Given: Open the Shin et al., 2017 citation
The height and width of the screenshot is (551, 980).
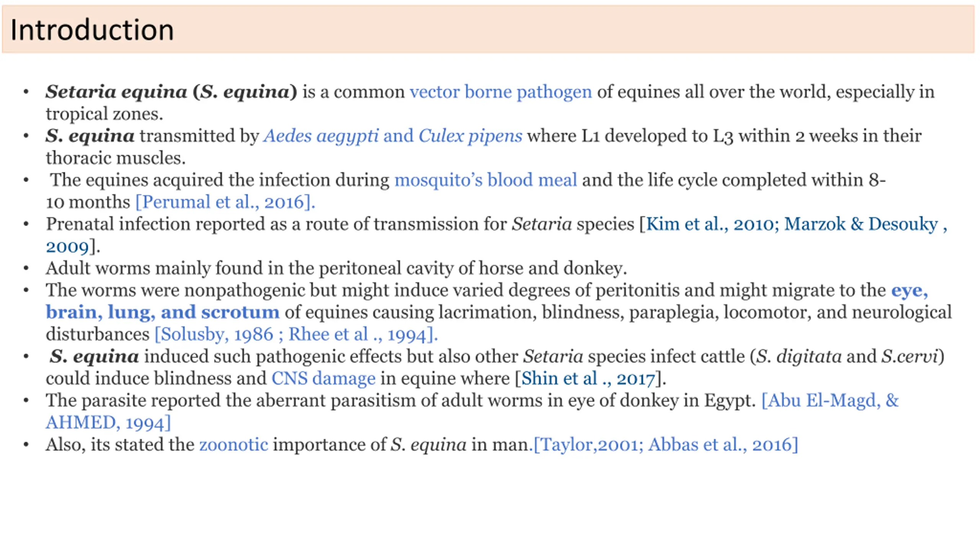Looking at the screenshot, I should [x=588, y=379].
